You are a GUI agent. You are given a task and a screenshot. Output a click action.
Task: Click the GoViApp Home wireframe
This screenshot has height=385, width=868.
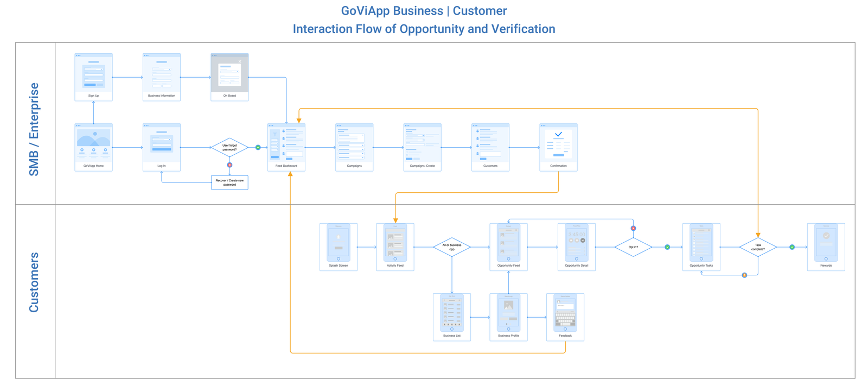(93, 147)
